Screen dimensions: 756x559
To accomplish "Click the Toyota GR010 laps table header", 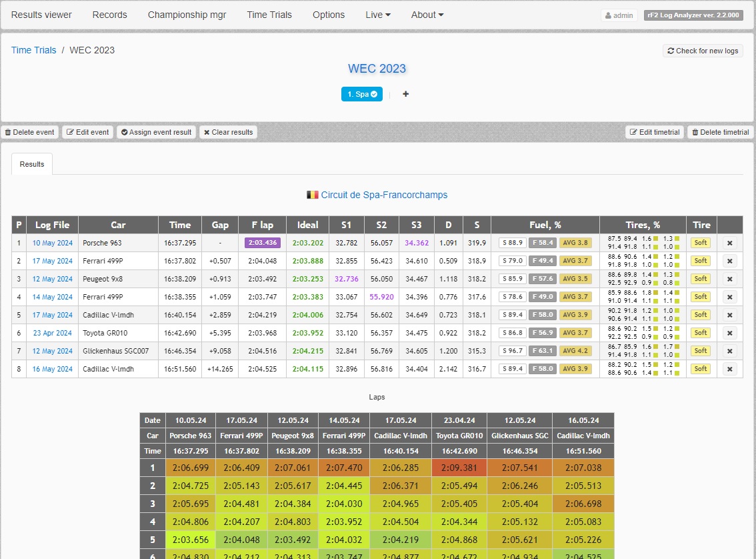I will coord(459,436).
